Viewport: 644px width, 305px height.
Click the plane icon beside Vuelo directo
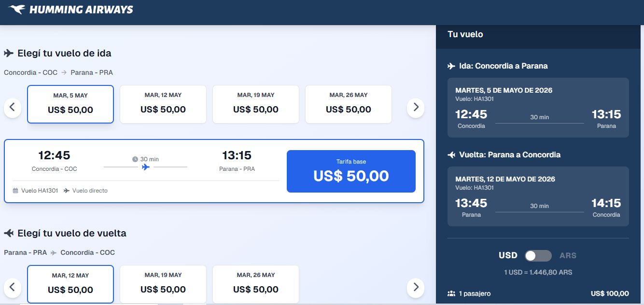(67, 191)
